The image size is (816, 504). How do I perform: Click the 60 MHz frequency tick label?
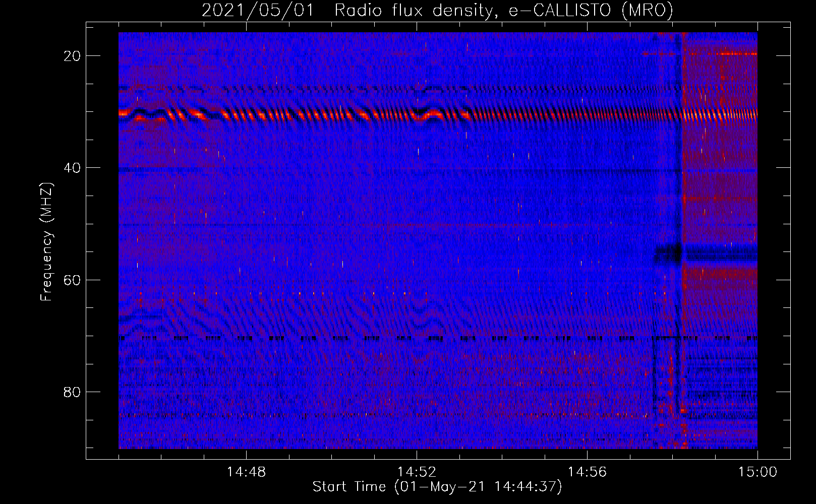[72, 280]
